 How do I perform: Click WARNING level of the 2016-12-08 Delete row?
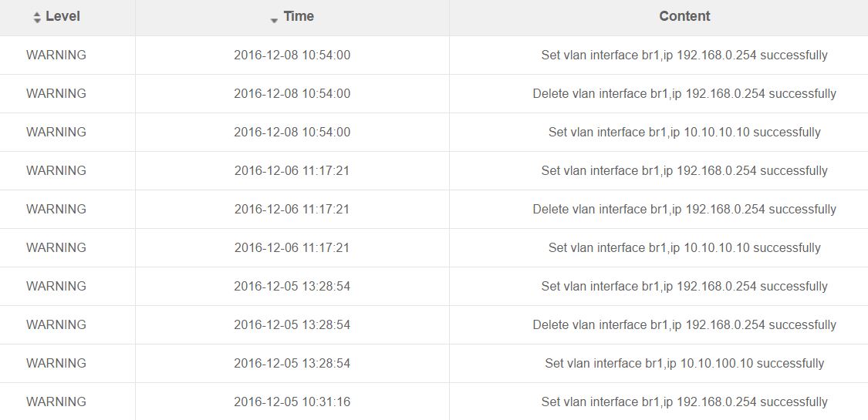coord(56,94)
